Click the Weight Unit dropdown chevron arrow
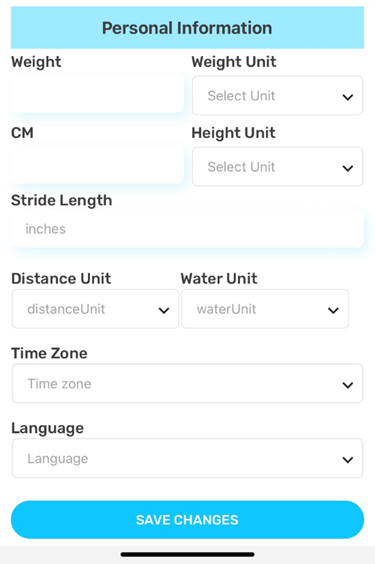This screenshot has height=564, width=375. pos(348,97)
